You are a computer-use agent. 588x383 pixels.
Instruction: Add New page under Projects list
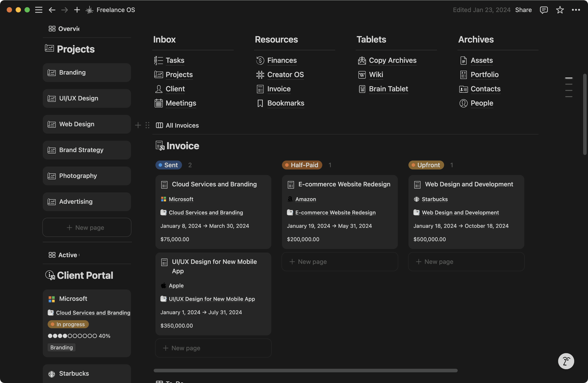coord(87,227)
